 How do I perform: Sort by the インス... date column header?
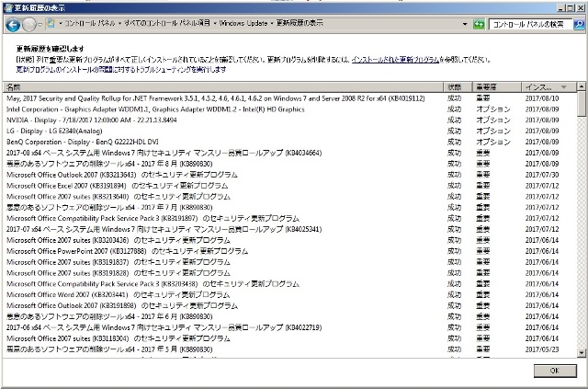pyautogui.click(x=548, y=87)
